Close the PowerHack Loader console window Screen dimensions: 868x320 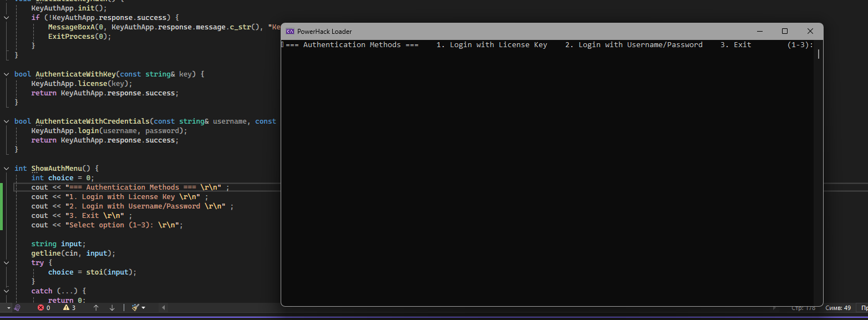coord(810,32)
